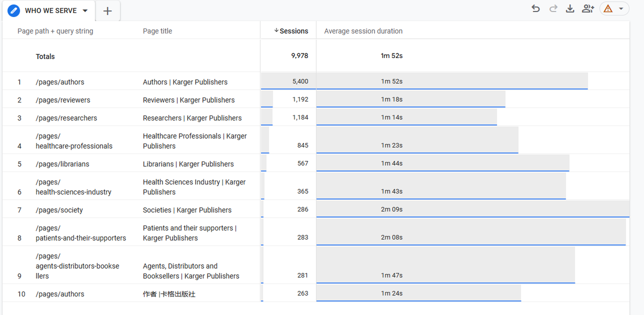This screenshot has width=644, height=315.
Task: Expand the dropdown arrow beside the warning icon
Action: pyautogui.click(x=621, y=8)
